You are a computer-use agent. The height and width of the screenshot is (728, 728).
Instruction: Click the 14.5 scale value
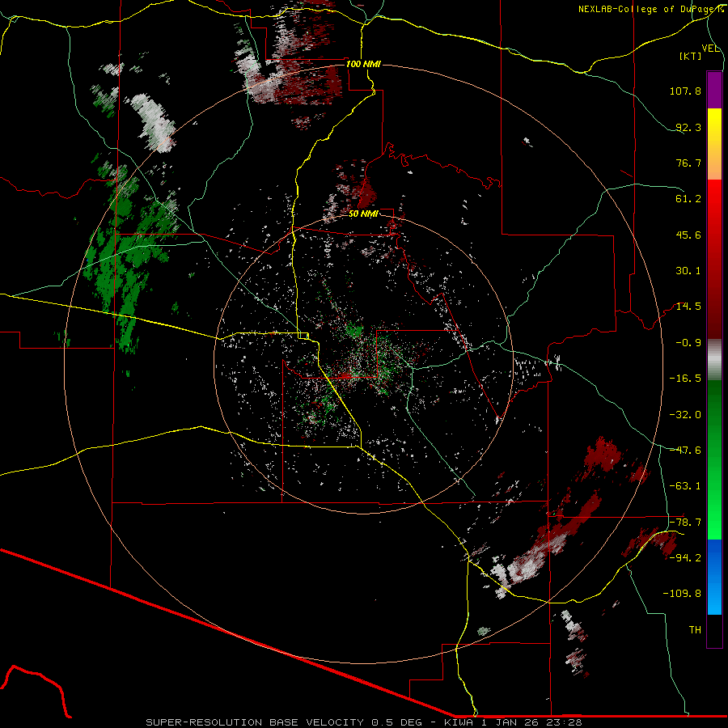pos(688,307)
